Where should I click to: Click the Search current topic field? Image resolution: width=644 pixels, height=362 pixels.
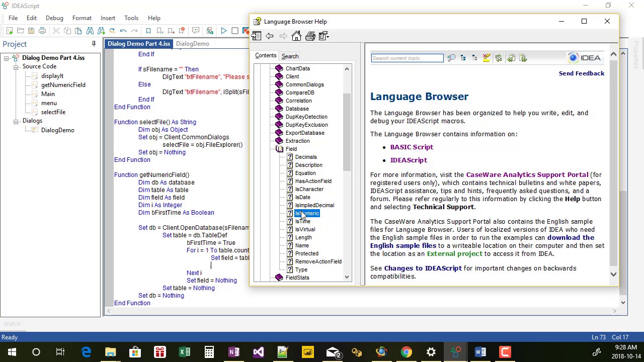[x=407, y=58]
